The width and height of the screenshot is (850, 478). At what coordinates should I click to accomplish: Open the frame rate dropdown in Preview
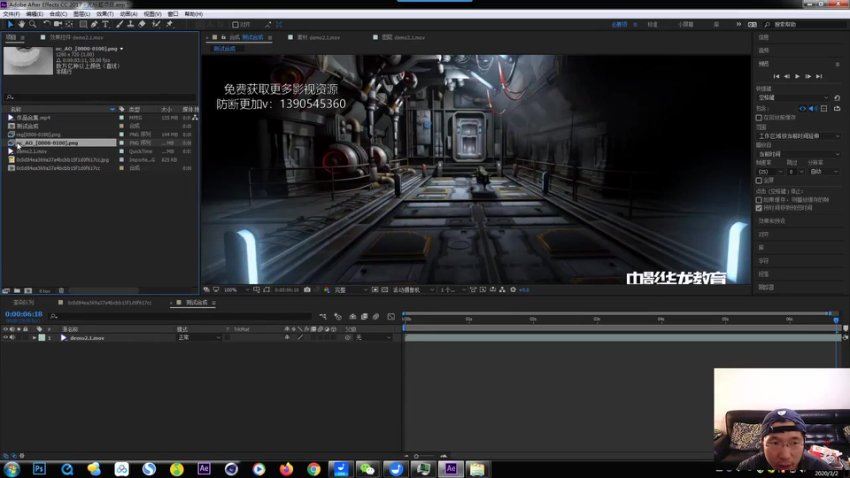pyautogui.click(x=769, y=172)
